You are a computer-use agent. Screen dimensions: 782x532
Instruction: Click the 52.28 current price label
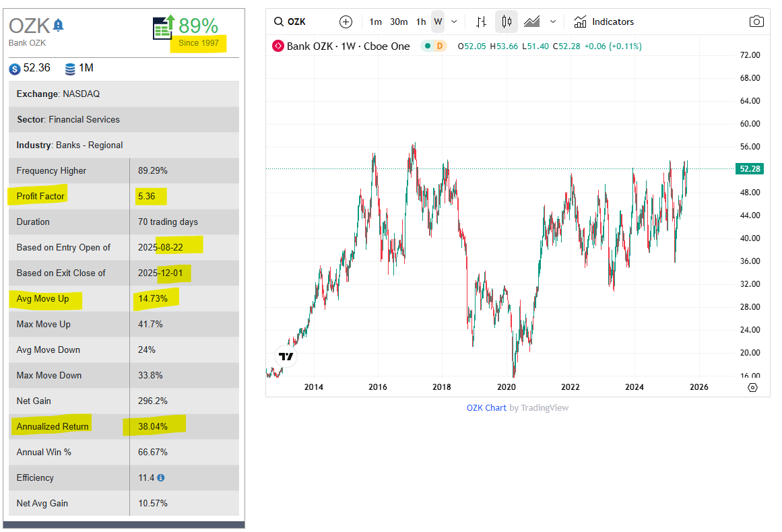coord(750,169)
